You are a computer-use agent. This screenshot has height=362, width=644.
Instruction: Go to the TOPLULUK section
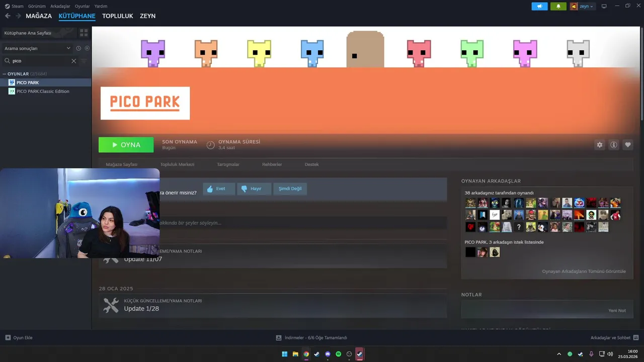tap(118, 16)
